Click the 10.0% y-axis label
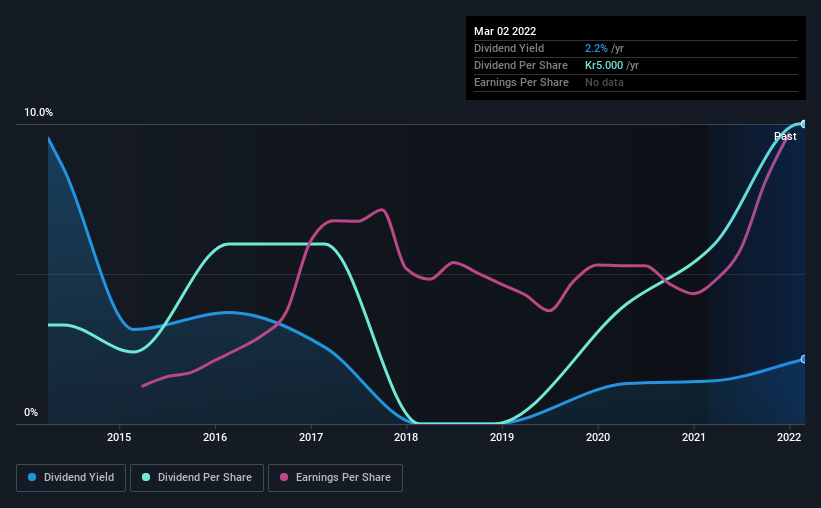The width and height of the screenshot is (821, 508). (38, 113)
